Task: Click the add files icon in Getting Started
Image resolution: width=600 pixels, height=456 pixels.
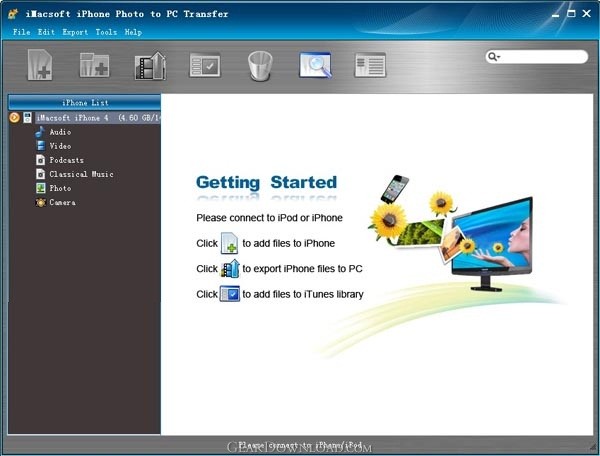Action: click(230, 243)
